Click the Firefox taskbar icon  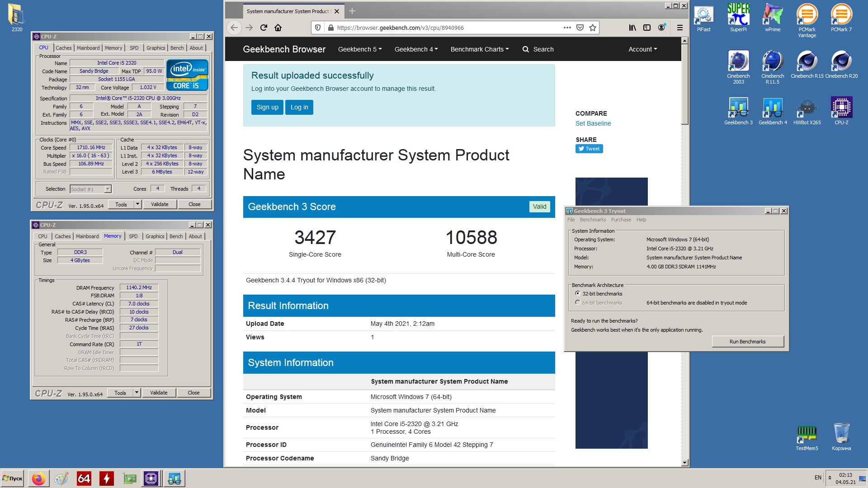pos(39,479)
